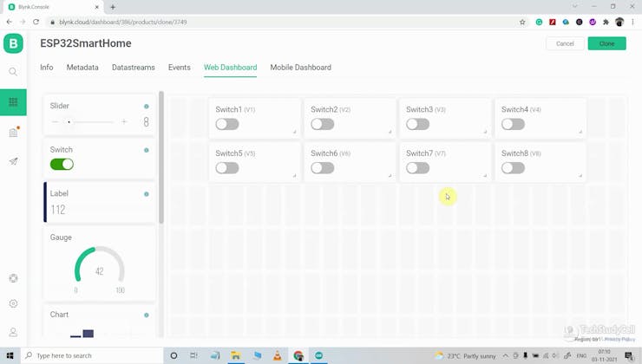Click the info dot on Switch widget
The width and height of the screenshot is (642, 364).
tap(146, 150)
